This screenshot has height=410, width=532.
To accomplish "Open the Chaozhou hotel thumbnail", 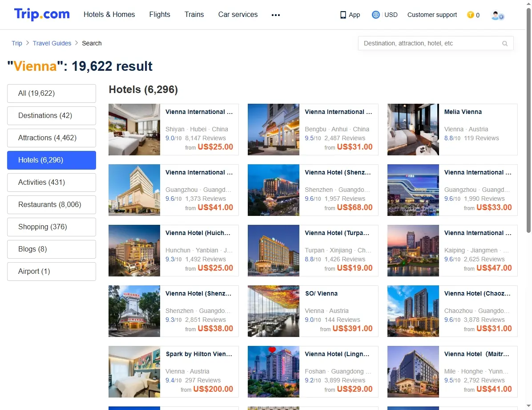I will 413,311.
